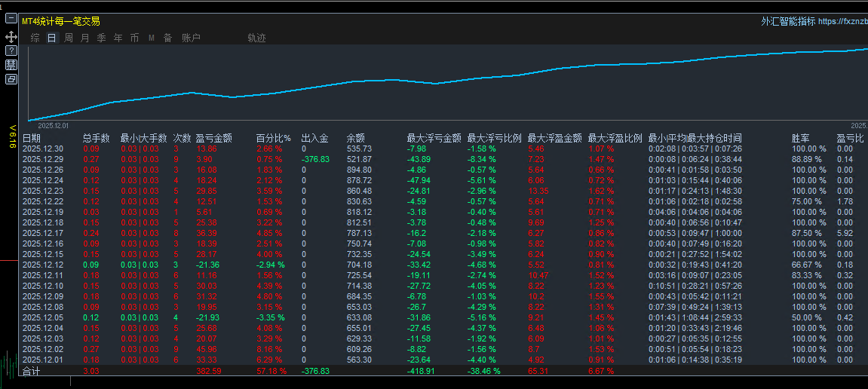Screen dimensions: 868x389
Task: Click the 88.89 % win rate cell
Action: tap(807, 159)
